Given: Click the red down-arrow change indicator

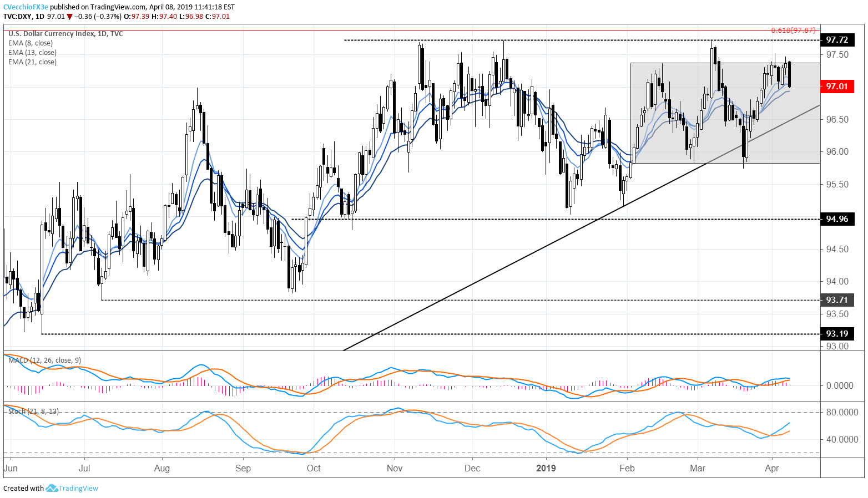Looking at the screenshot, I should [69, 17].
